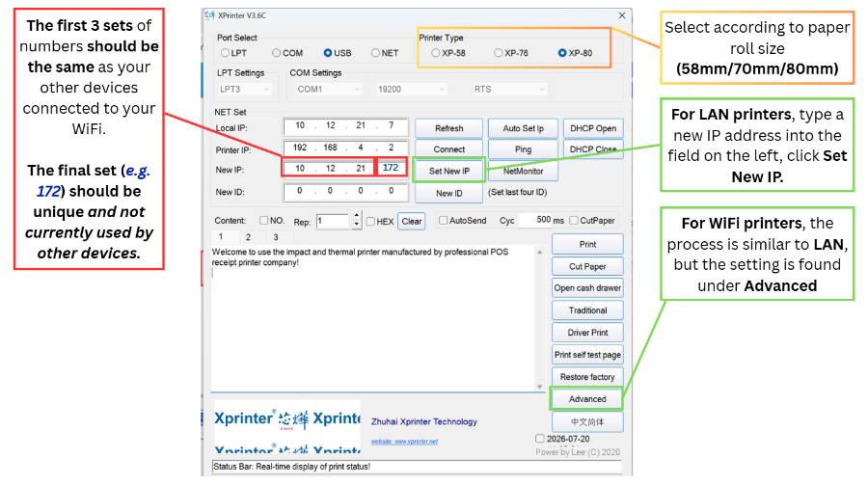Image resolution: width=868 pixels, height=485 pixels.
Task: Open the COM1 port dropdown
Action: (328, 89)
